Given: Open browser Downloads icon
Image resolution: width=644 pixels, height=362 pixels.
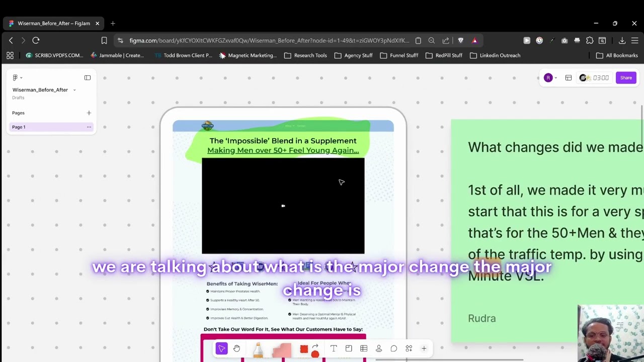Looking at the screenshot, I should 622,40.
